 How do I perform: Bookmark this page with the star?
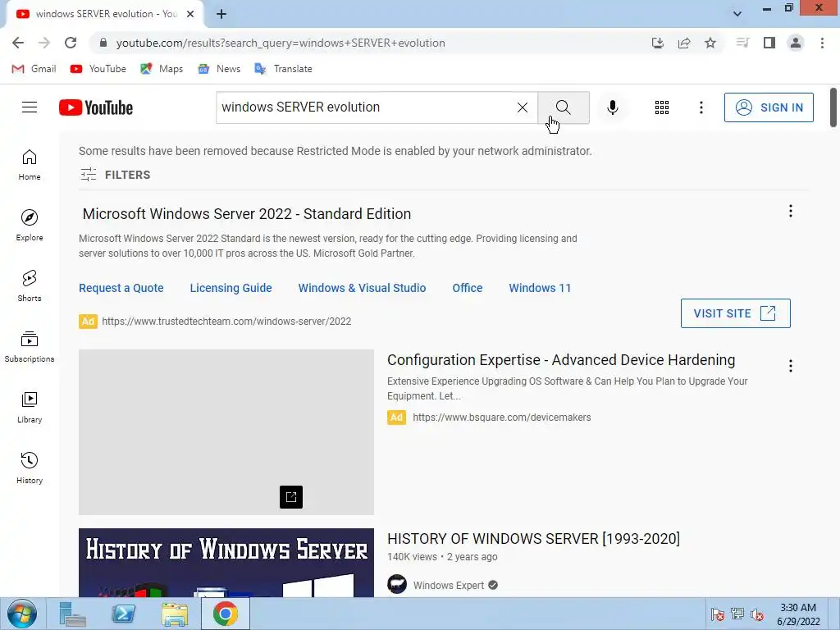tap(710, 43)
